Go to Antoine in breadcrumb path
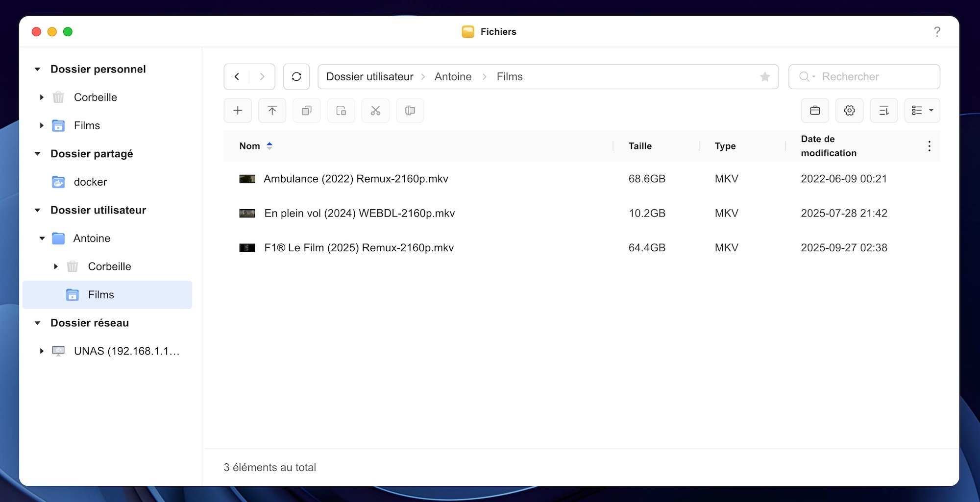Viewport: 980px width, 502px height. 453,77
